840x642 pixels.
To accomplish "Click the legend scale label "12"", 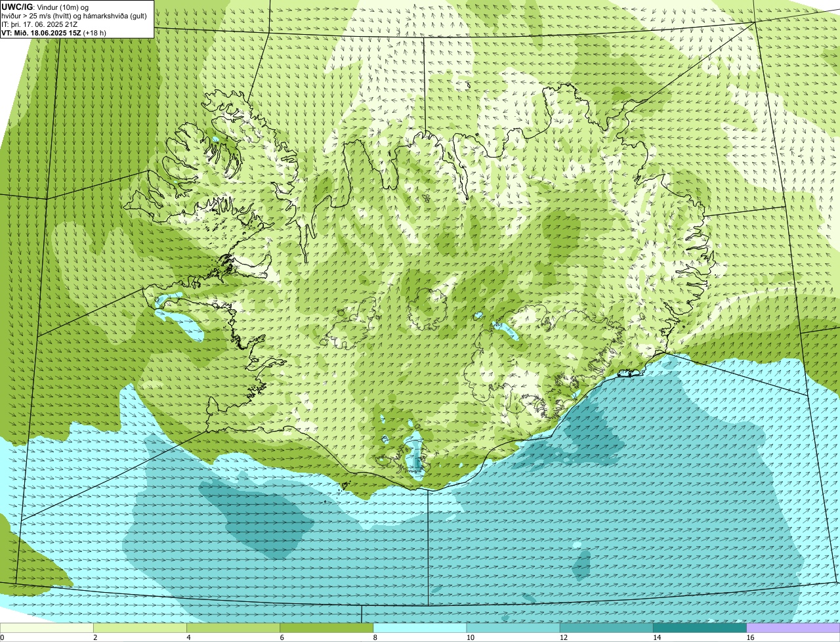I will (563, 637).
